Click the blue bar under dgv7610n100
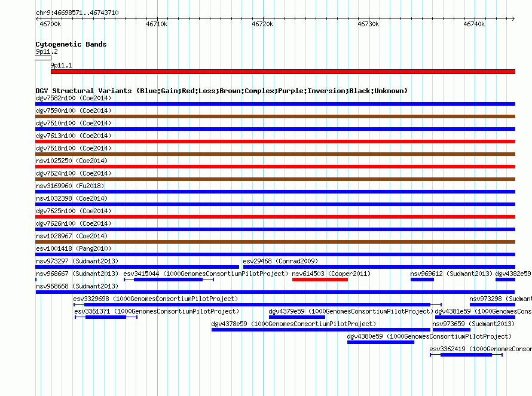The width and height of the screenshot is (532, 396). tap(275, 129)
